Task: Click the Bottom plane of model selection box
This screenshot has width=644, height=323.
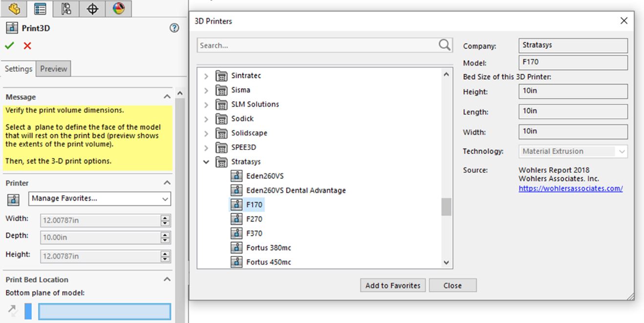Action: [104, 311]
